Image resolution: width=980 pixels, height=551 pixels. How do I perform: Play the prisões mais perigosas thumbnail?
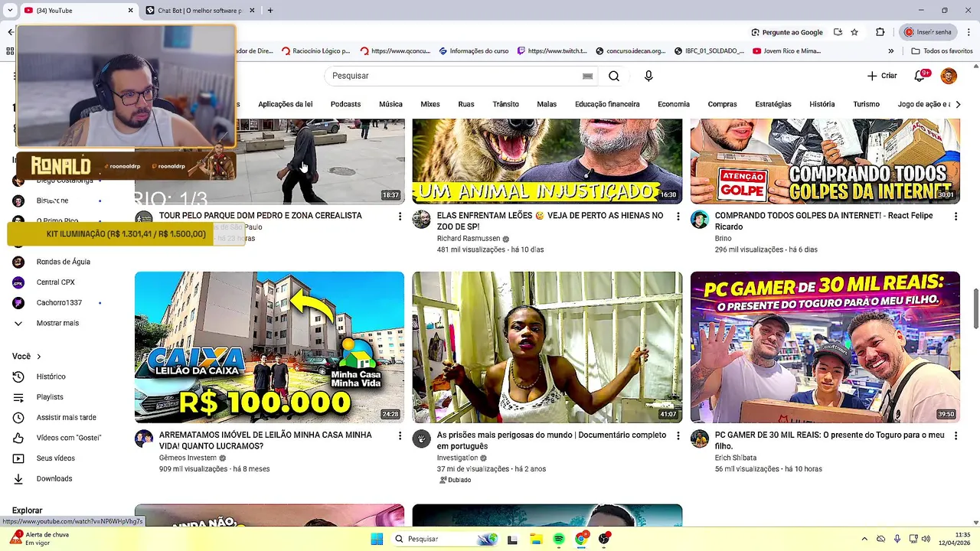[x=547, y=347]
